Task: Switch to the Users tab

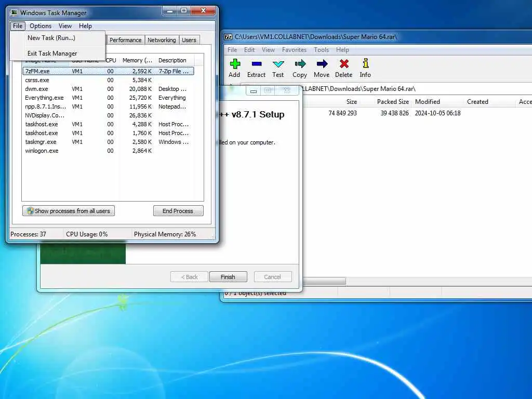Action: [189, 40]
